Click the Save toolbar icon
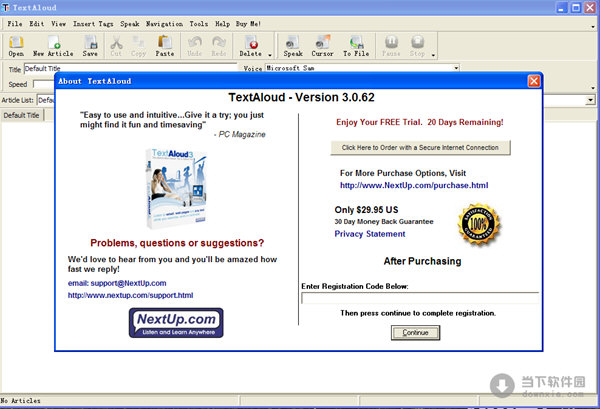Viewport: 600px width, 409px height. tap(90, 46)
